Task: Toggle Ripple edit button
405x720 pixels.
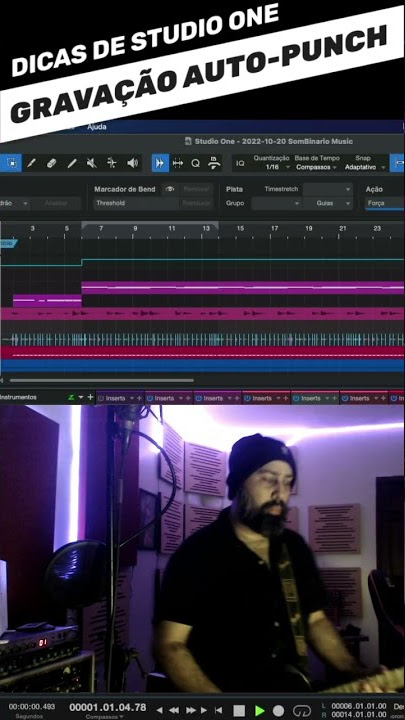Action: [x=178, y=163]
